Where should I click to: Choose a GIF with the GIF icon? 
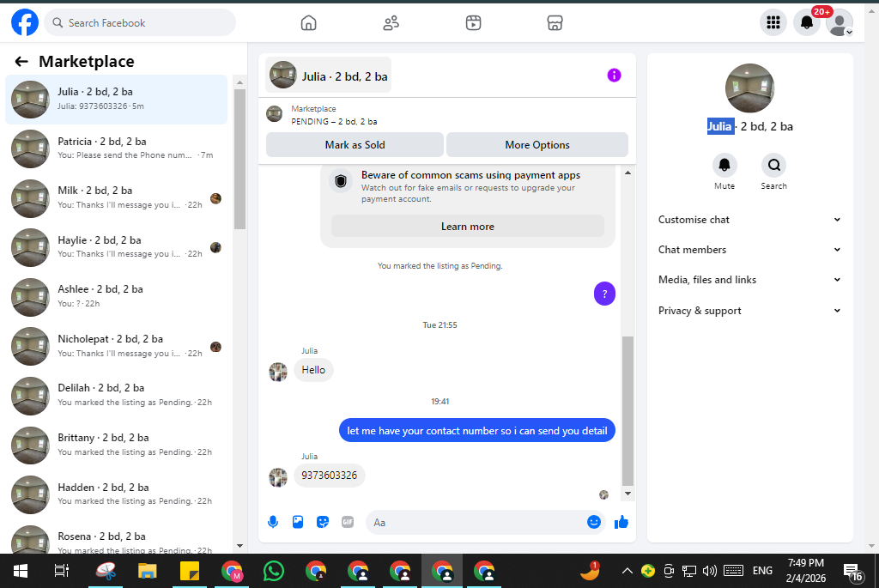(x=348, y=523)
